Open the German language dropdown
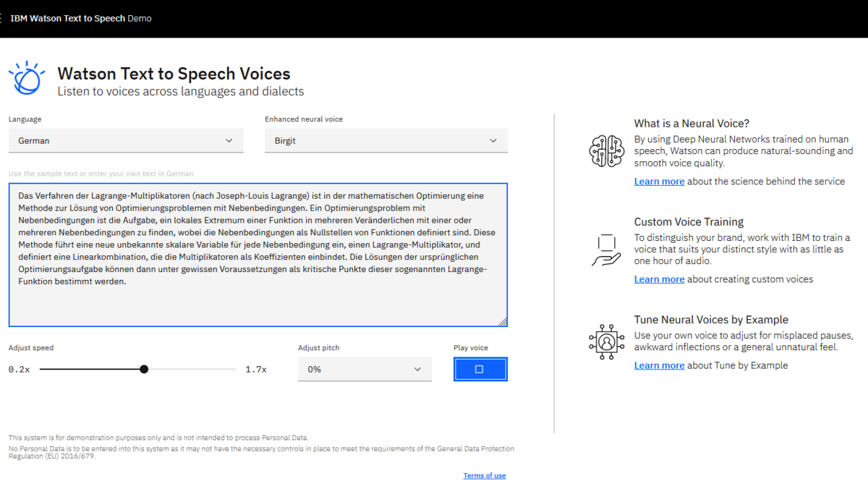Image resolution: width=868 pixels, height=489 pixels. 125,141
